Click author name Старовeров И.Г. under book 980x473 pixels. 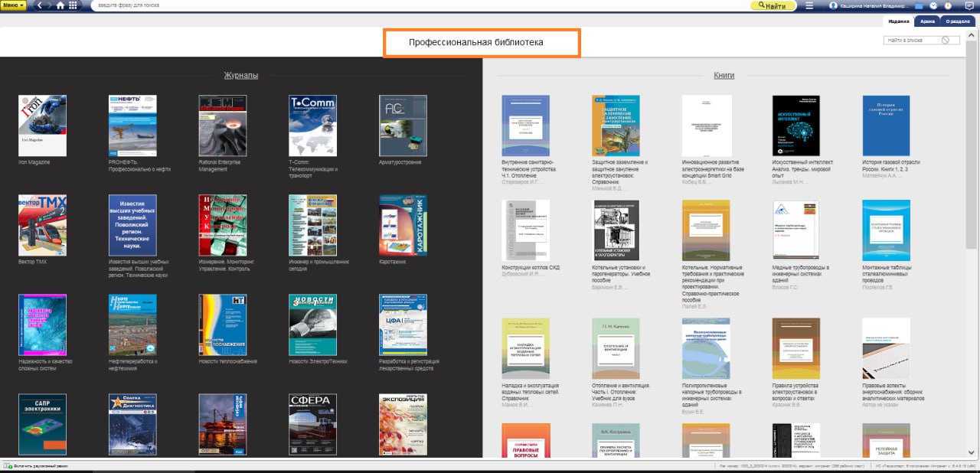pyautogui.click(x=522, y=182)
